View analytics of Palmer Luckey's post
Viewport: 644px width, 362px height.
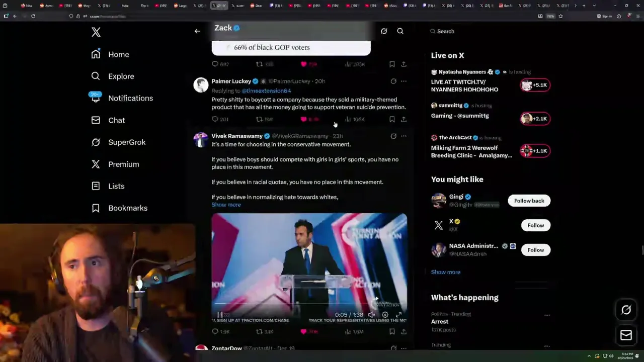point(355,119)
